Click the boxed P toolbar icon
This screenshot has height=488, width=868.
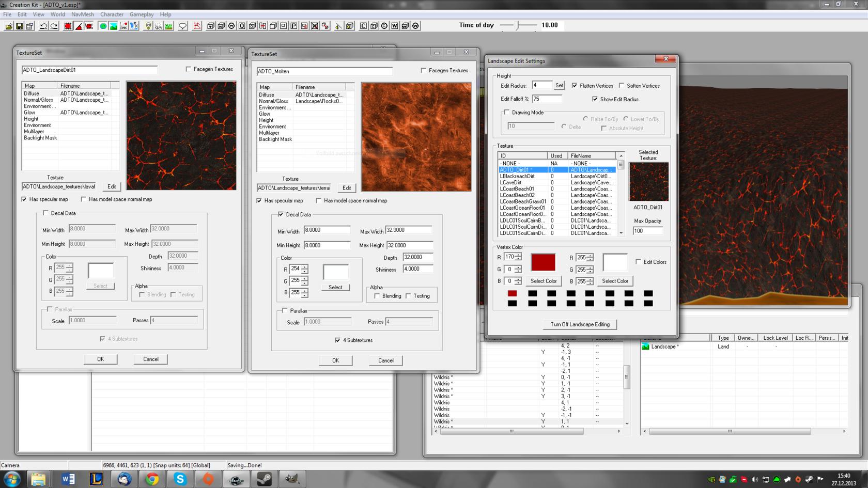point(294,26)
